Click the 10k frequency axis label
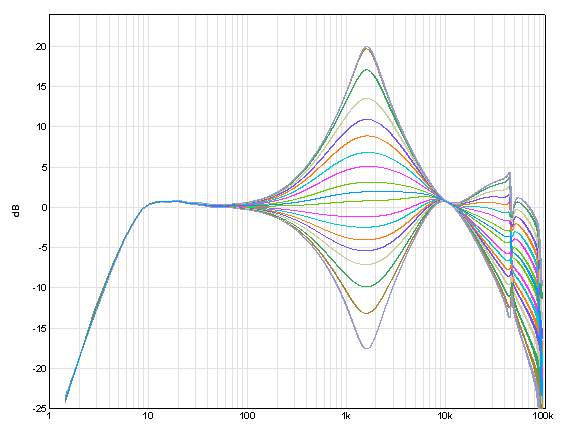The image size is (562, 430). (444, 416)
